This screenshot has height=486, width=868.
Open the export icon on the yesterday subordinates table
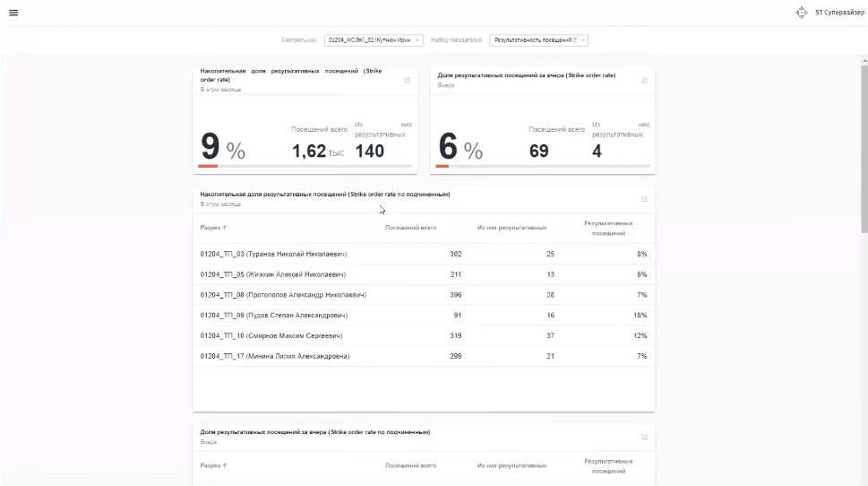[x=644, y=437]
